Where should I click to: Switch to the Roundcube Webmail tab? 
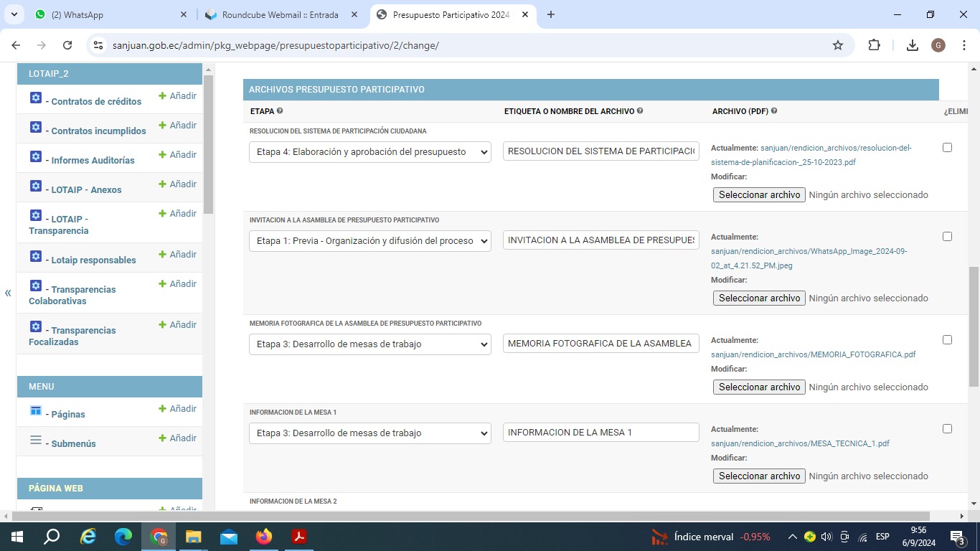[280, 14]
